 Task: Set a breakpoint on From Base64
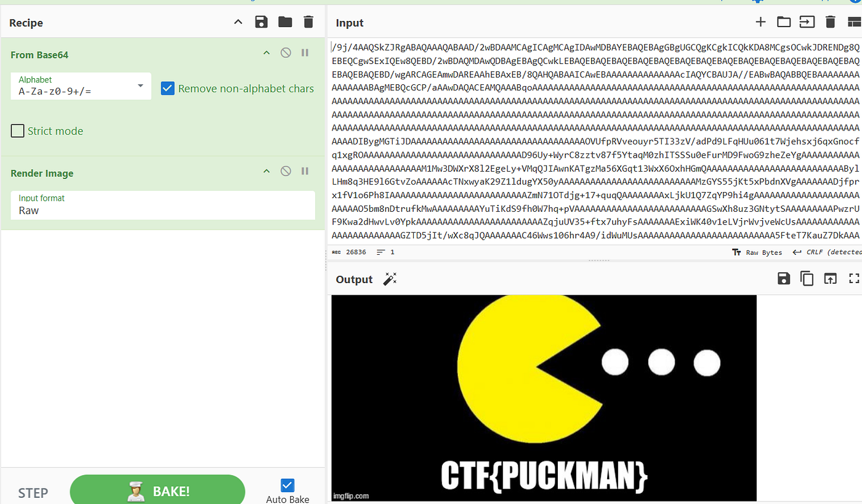(x=305, y=54)
